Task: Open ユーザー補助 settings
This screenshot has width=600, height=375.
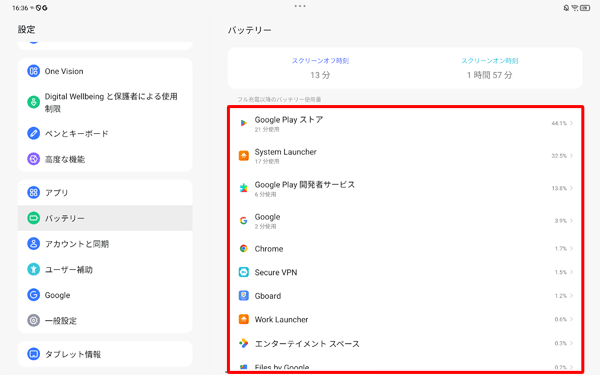Action: pyautogui.click(x=105, y=269)
